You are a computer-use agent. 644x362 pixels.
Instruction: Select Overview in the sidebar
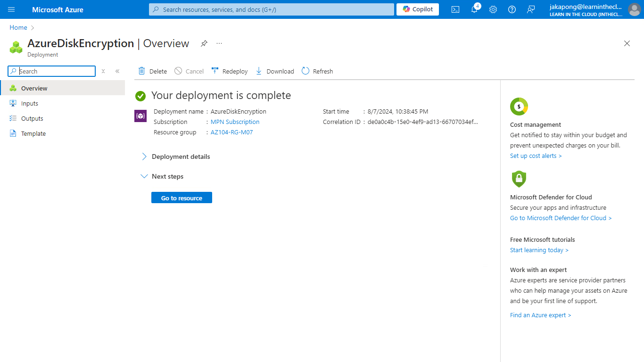click(62, 88)
